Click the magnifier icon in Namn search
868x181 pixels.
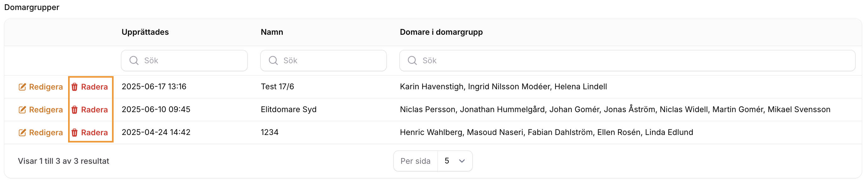pos(273,60)
